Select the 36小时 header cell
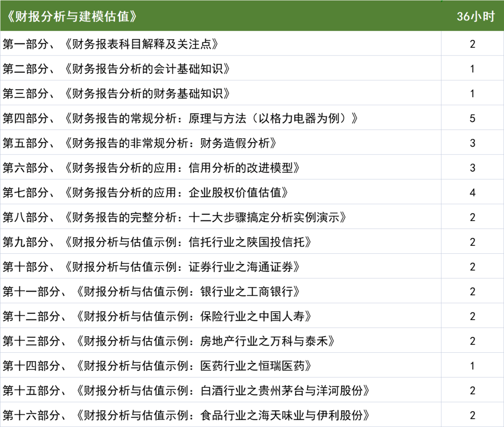 pyautogui.click(x=472, y=16)
